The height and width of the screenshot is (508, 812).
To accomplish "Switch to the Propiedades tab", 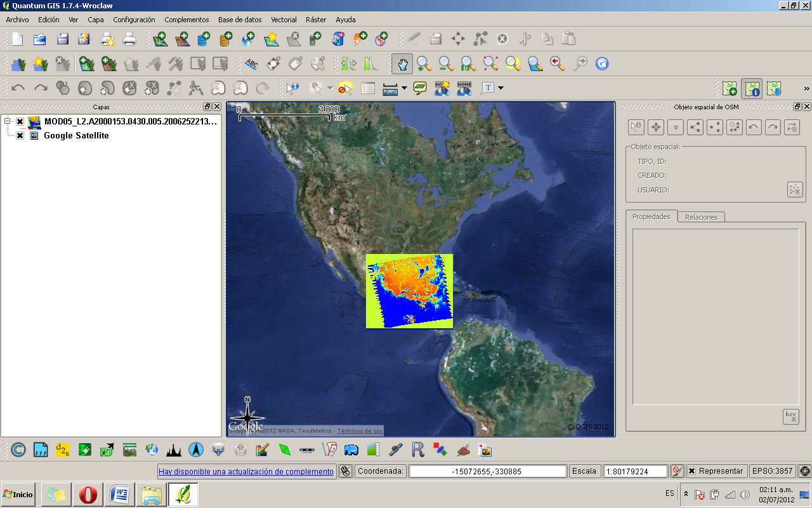I will pyautogui.click(x=652, y=217).
